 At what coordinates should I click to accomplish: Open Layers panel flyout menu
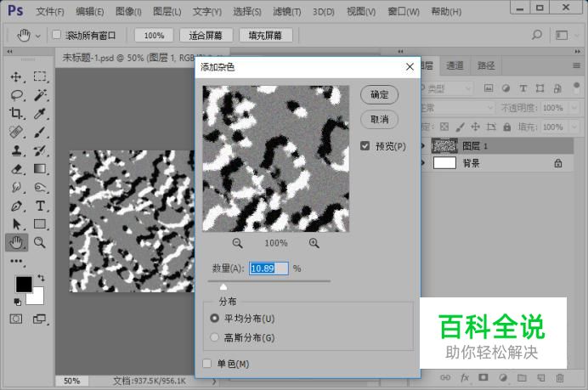coord(577,66)
